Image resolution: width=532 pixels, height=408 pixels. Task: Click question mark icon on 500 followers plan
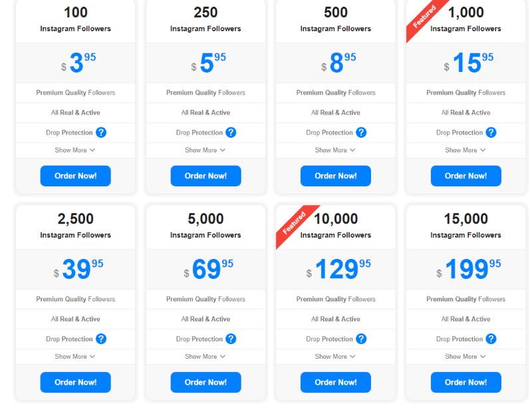pos(361,132)
